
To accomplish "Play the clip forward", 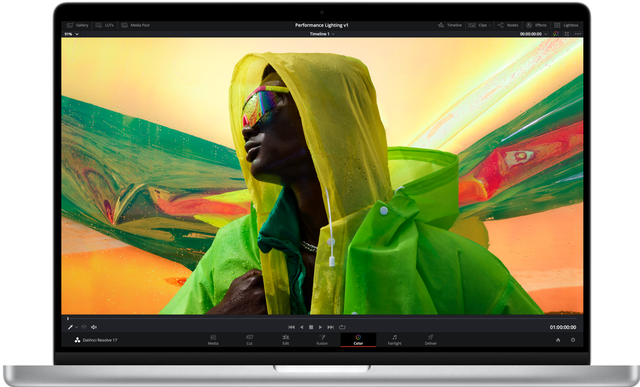I will (x=320, y=327).
